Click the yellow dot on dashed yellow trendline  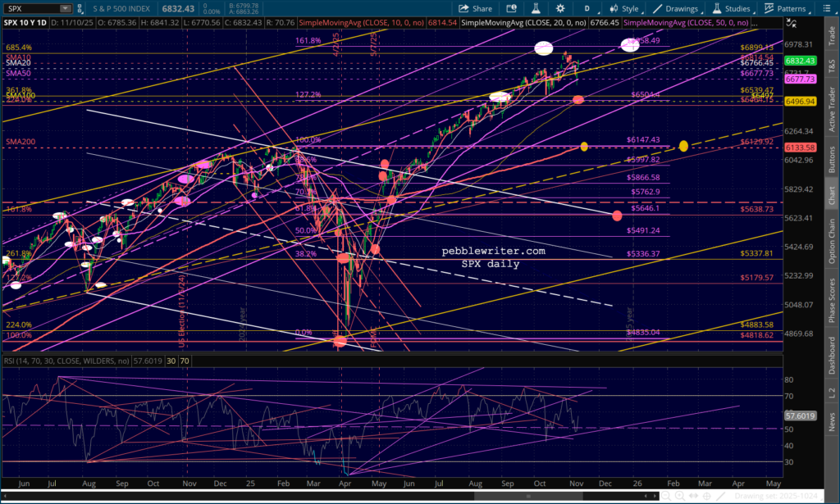[683, 146]
